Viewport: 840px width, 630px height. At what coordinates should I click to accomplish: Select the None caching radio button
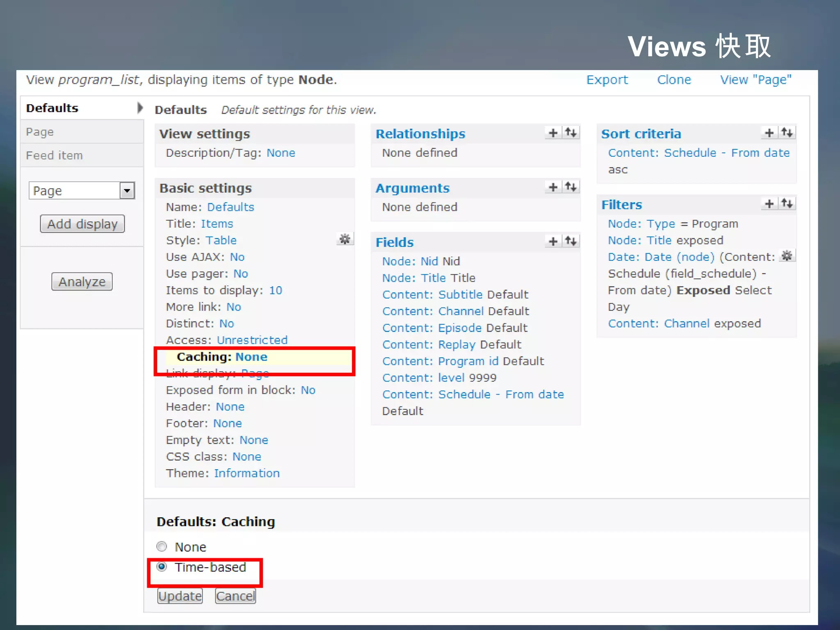tap(162, 546)
